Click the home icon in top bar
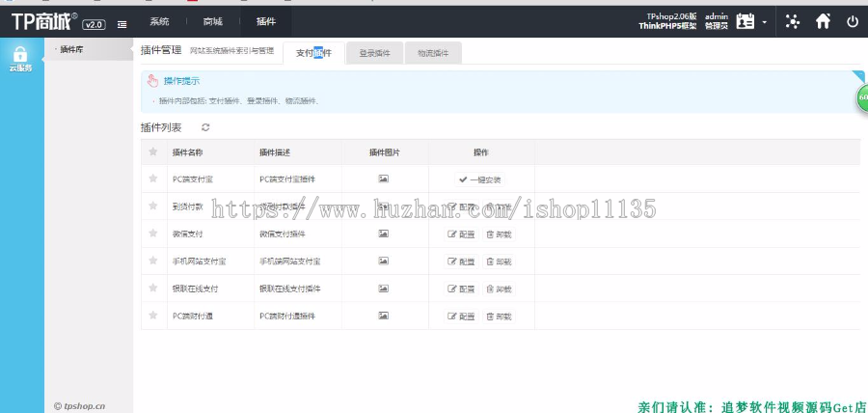The height and width of the screenshot is (413, 868). [x=823, y=21]
